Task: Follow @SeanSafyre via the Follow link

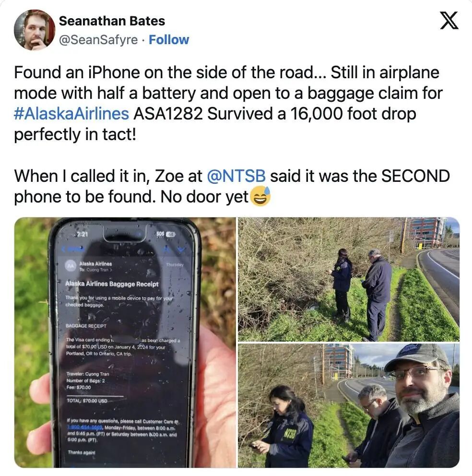Action: pos(169,40)
